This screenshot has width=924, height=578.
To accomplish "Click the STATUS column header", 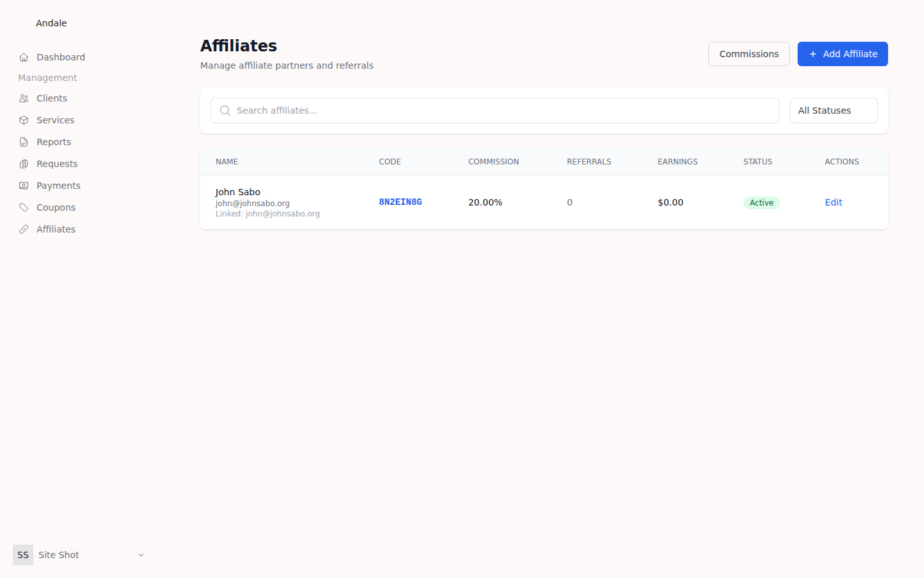I will point(758,162).
